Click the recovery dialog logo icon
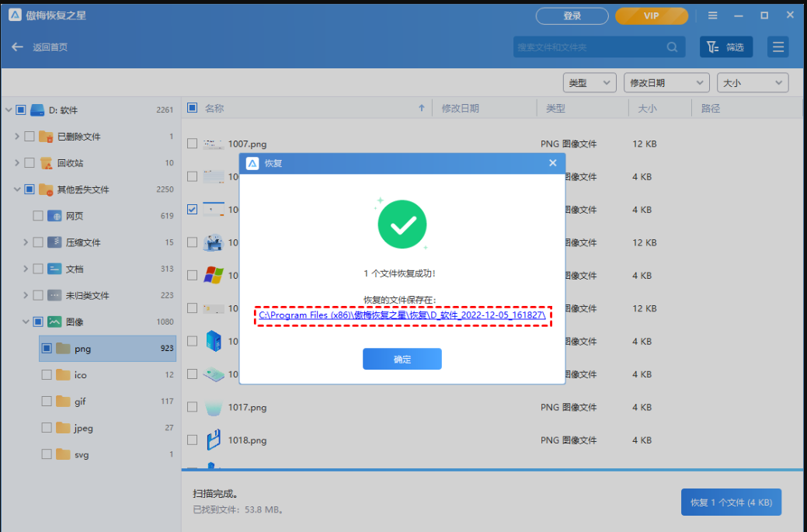The height and width of the screenshot is (532, 807). pos(252,163)
